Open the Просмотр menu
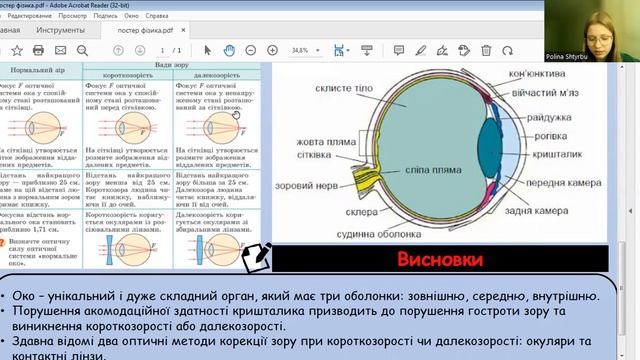This screenshot has height=360, width=640. [72, 16]
